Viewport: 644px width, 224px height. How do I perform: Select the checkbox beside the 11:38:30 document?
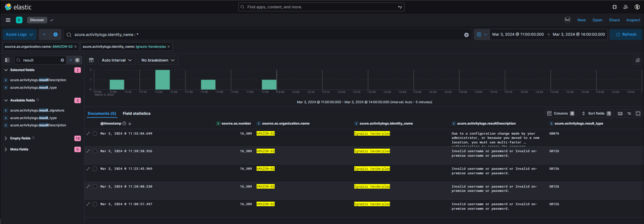tap(95, 151)
